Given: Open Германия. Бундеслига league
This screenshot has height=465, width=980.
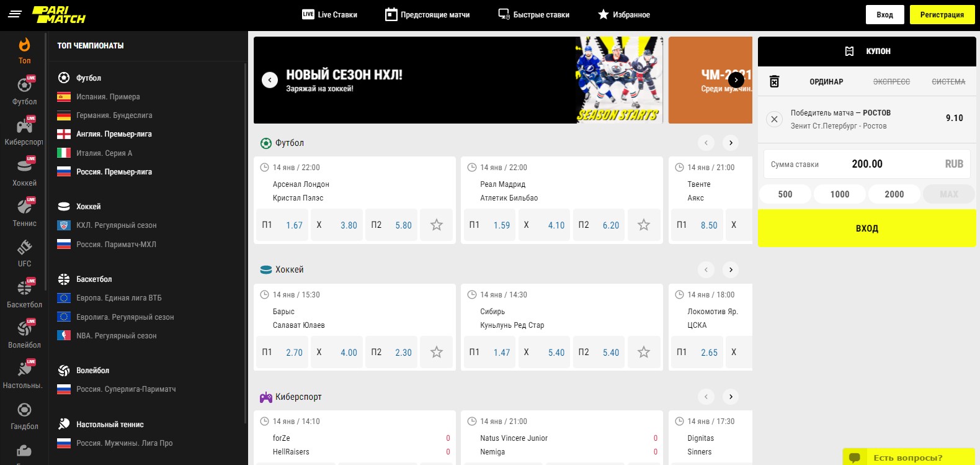Looking at the screenshot, I should coord(114,115).
